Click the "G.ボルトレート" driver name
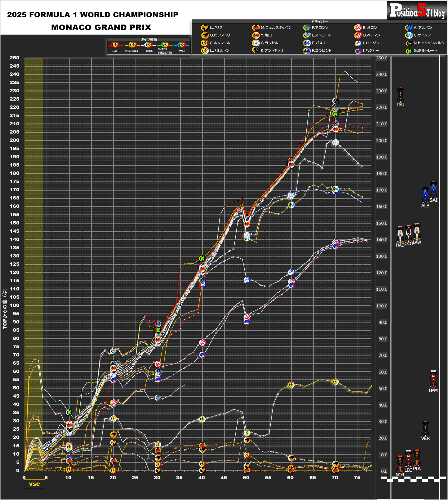This screenshot has height=500, width=448. click(425, 50)
